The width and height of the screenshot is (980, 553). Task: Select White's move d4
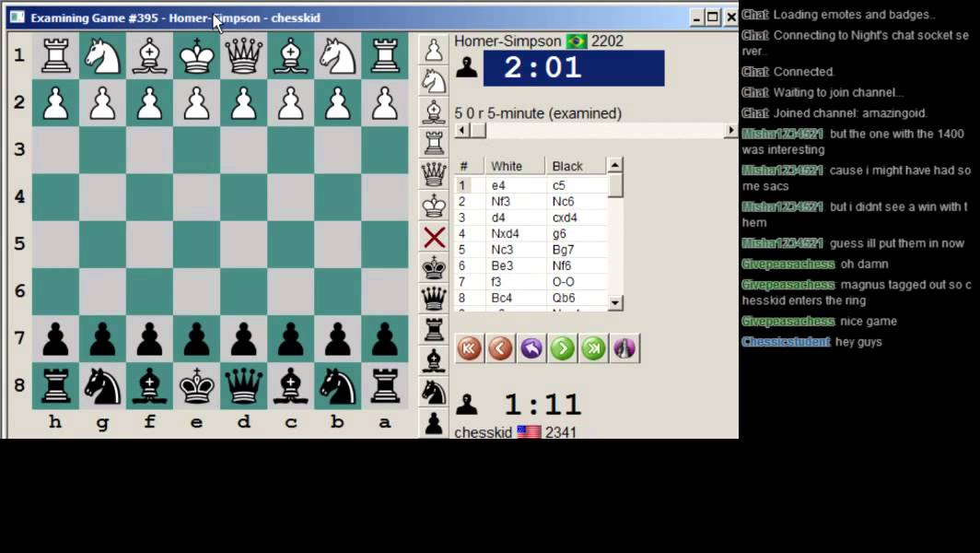(498, 218)
